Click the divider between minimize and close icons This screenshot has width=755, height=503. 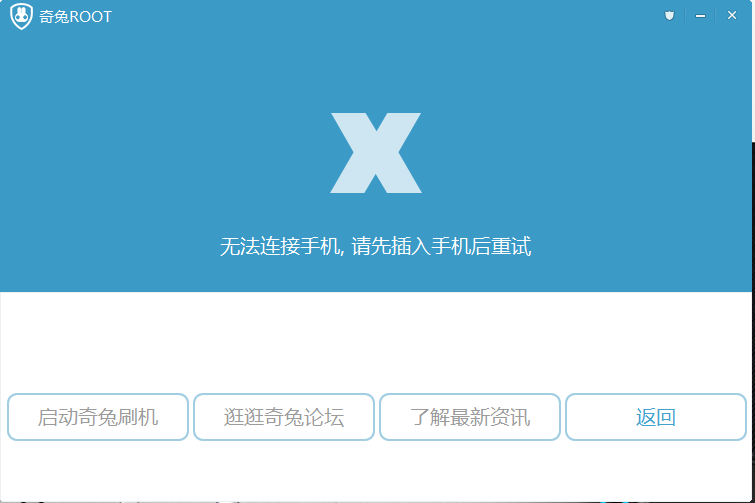pos(716,16)
